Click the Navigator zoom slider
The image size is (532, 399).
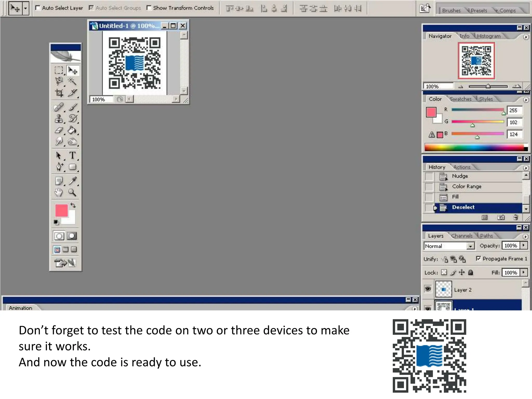point(488,86)
